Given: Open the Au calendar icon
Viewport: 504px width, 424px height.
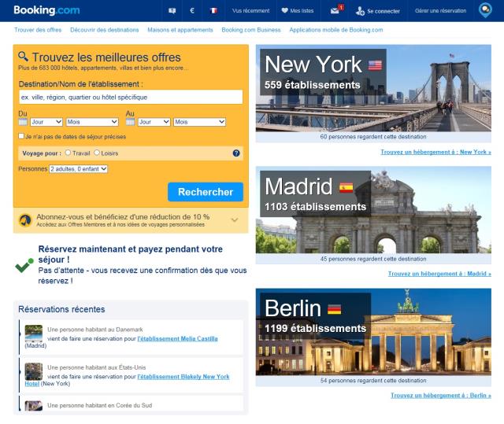Looking at the screenshot, I should pos(130,122).
